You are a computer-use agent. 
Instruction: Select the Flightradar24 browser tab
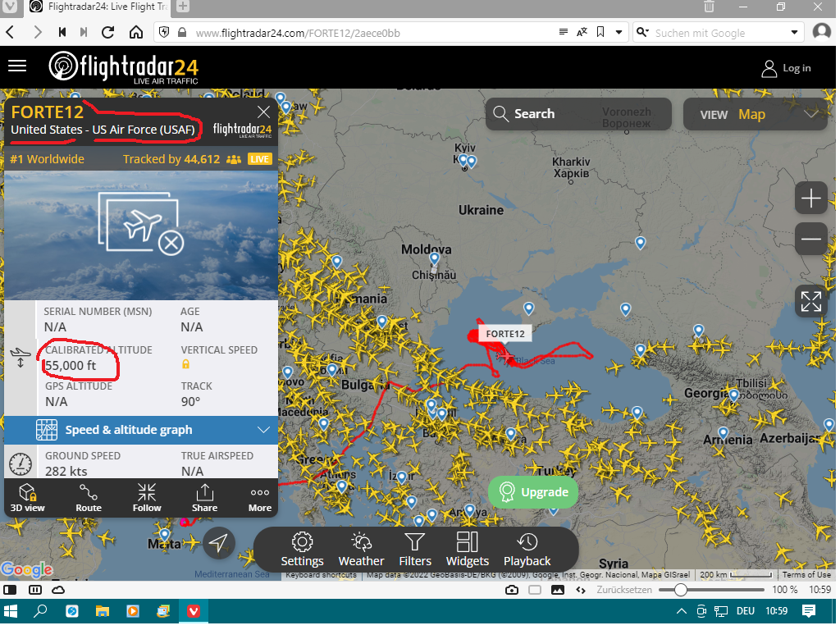click(98, 7)
